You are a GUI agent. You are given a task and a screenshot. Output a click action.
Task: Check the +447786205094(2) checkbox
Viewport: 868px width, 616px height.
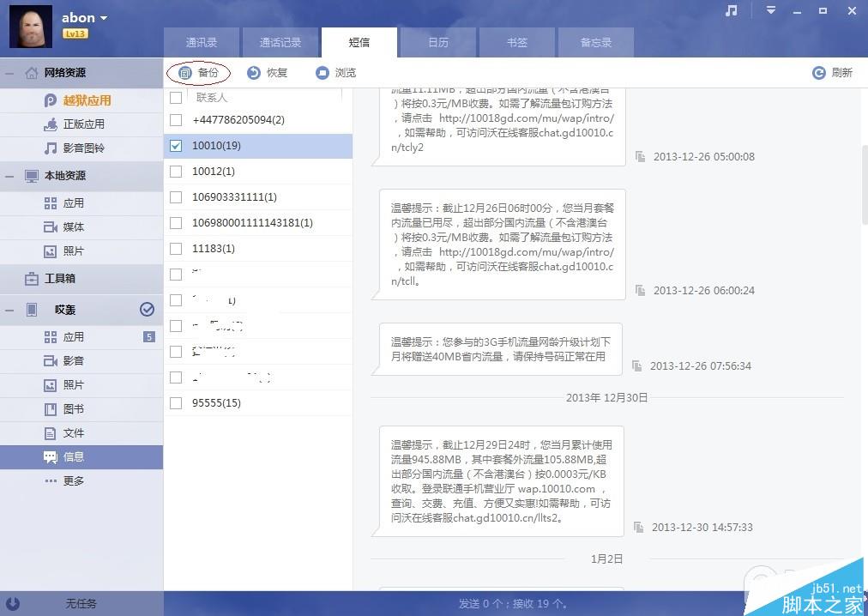click(x=176, y=120)
